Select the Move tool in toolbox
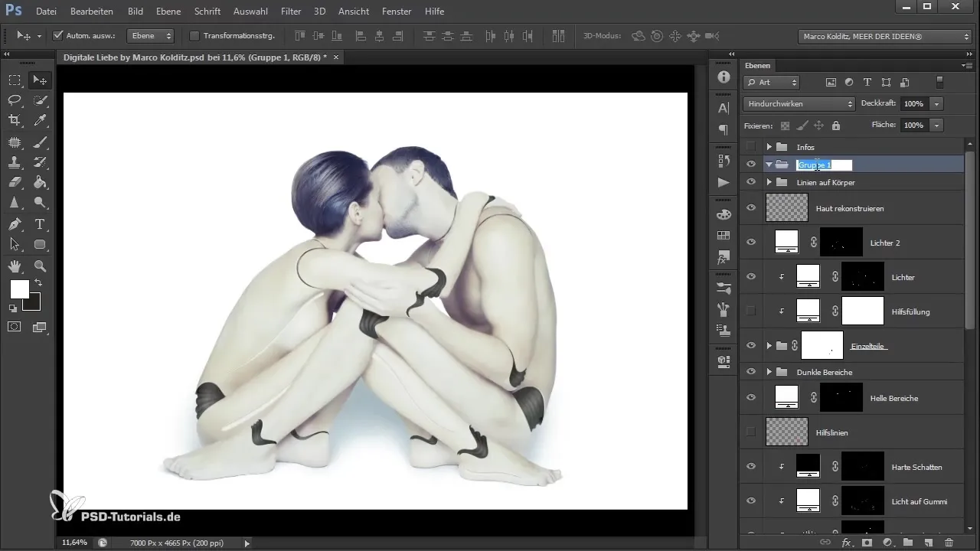Viewport: 980px width, 551px height. tap(40, 80)
